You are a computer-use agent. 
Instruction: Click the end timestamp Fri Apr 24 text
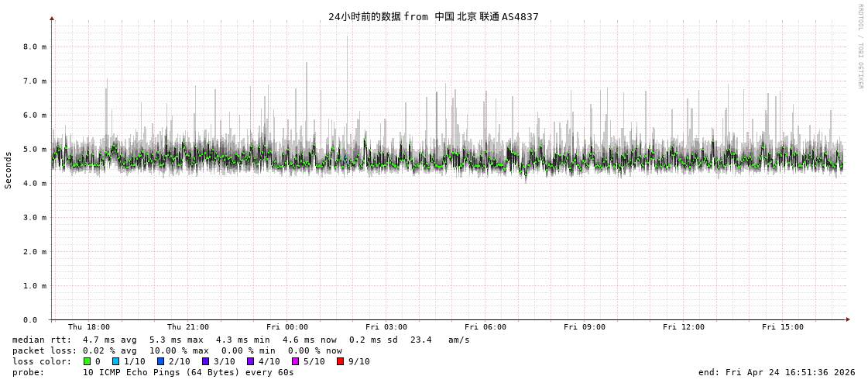tap(777, 372)
